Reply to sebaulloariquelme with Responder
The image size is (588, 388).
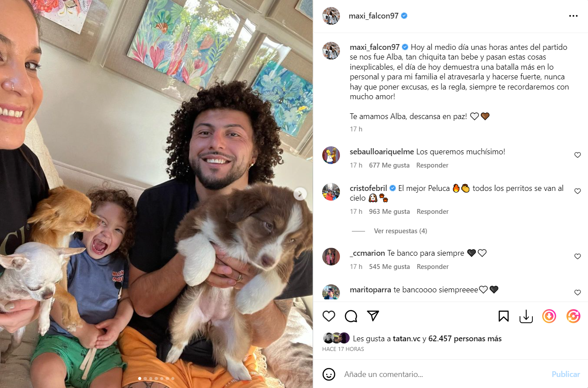click(433, 165)
